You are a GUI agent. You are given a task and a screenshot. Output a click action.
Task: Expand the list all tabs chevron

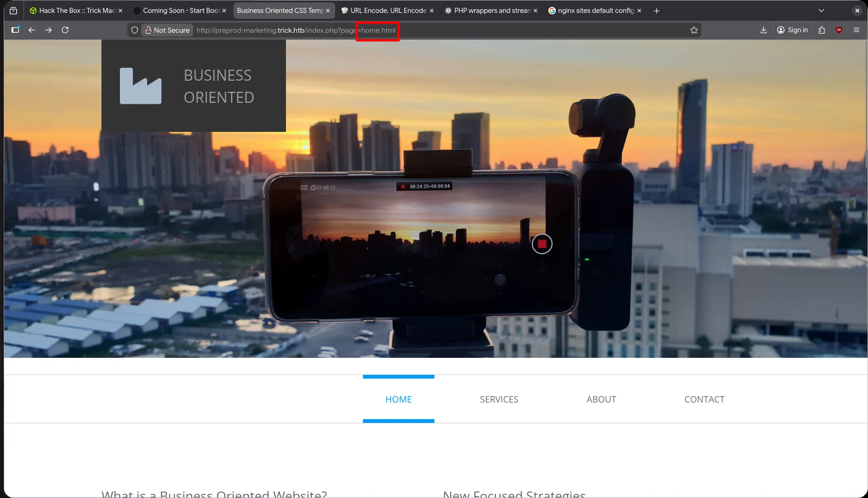point(821,11)
